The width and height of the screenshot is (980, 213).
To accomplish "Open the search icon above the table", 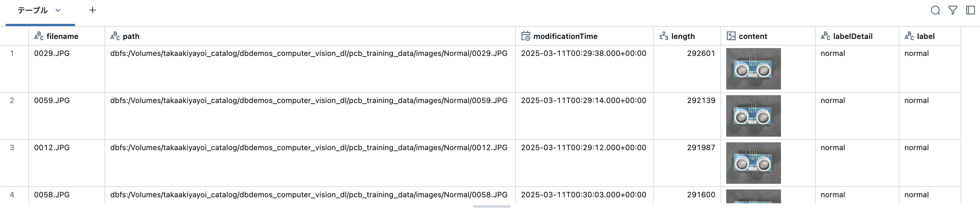I will (x=936, y=10).
